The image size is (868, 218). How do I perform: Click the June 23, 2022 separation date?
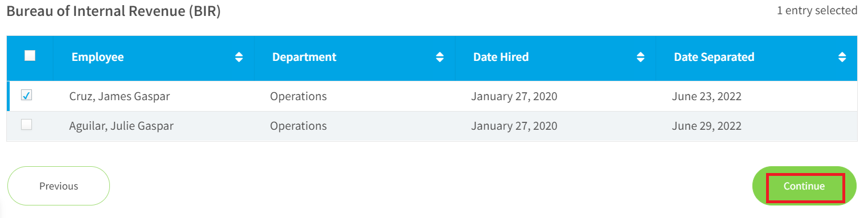[x=707, y=96]
